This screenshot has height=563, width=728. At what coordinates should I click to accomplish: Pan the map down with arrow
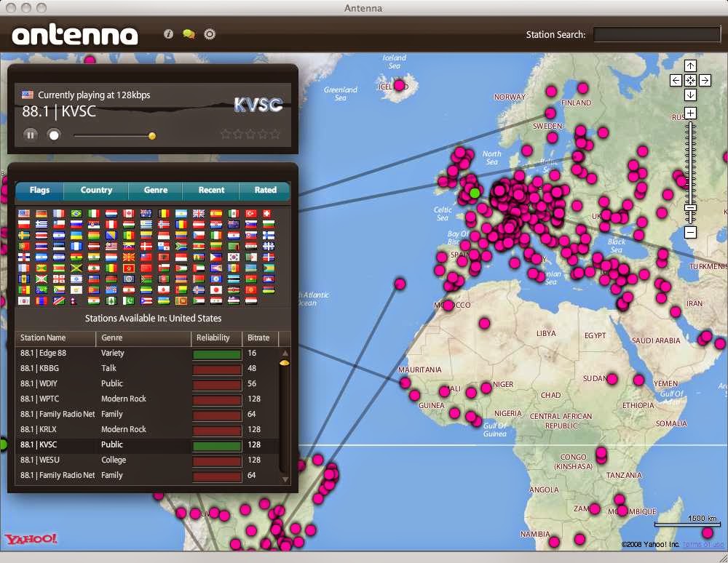690,95
